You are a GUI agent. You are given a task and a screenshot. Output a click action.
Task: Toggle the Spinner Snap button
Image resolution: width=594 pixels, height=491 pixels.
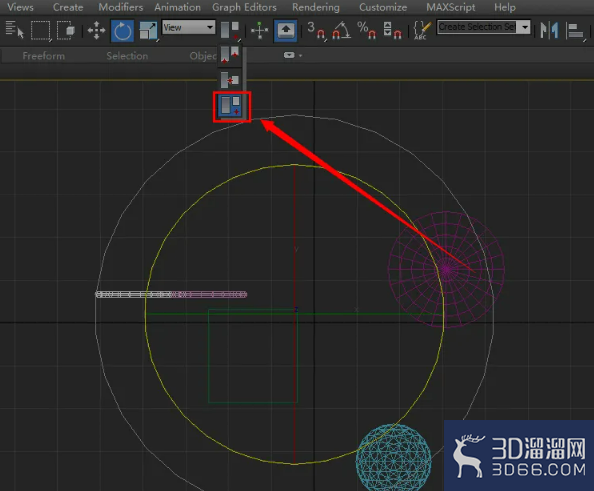pyautogui.click(x=392, y=30)
